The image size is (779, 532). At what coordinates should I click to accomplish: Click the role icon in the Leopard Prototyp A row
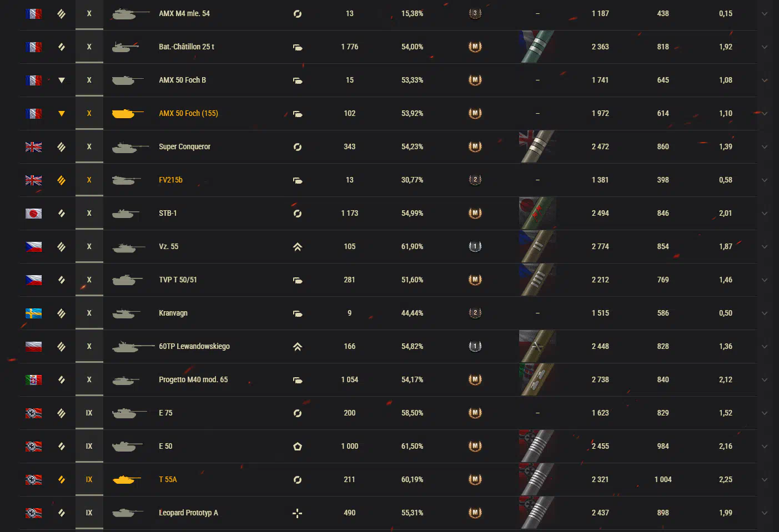(298, 513)
